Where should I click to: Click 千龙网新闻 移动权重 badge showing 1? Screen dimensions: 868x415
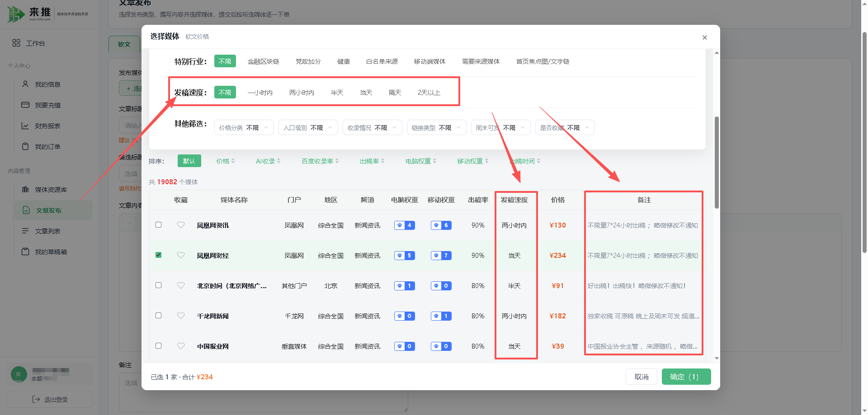441,316
